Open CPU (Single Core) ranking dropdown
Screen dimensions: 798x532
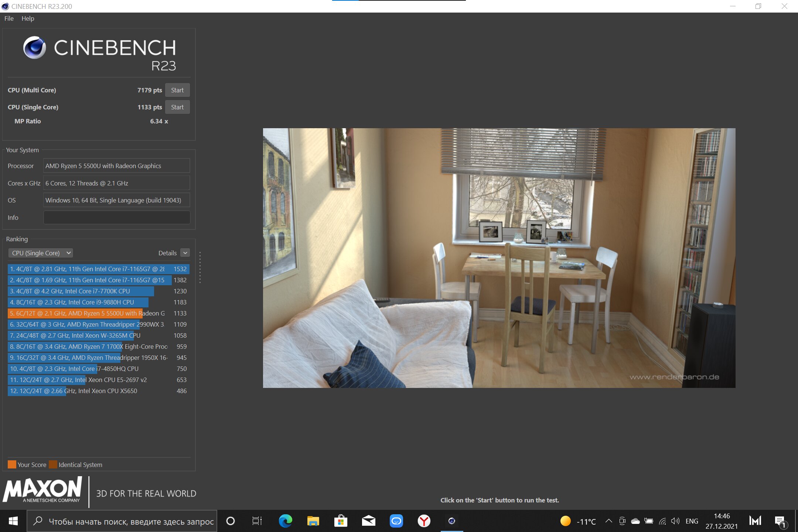[41, 253]
